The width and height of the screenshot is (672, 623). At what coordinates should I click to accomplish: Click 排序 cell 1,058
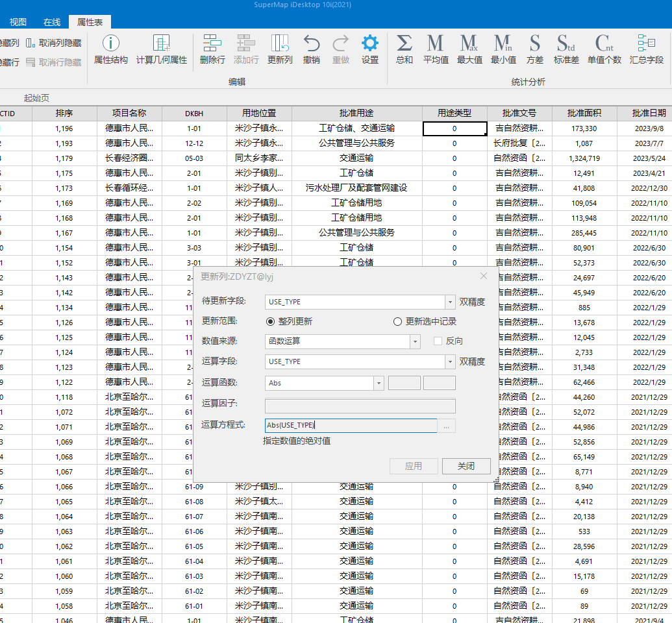click(x=64, y=606)
